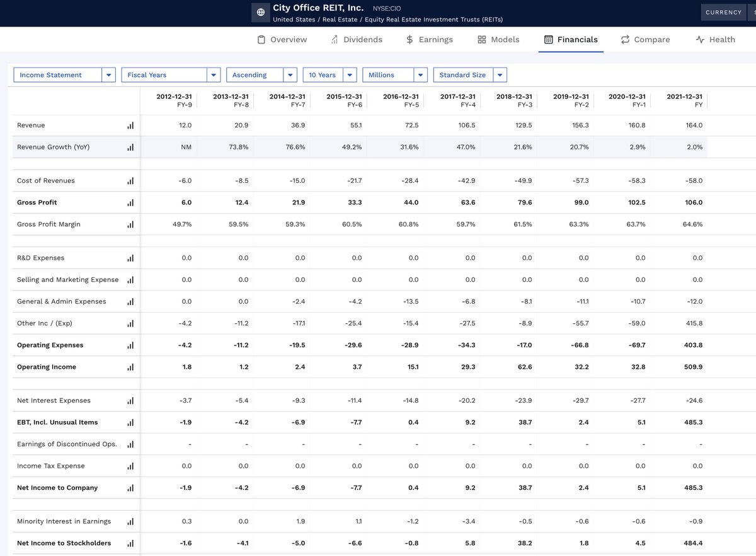
Task: Click the NYSE:CIO ticker label
Action: pyautogui.click(x=387, y=8)
